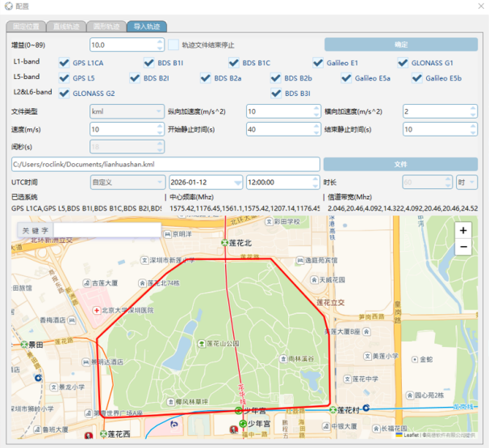489x448 pixels.
Task: Click the 莲花北74栋 residence icon
Action: point(142,283)
